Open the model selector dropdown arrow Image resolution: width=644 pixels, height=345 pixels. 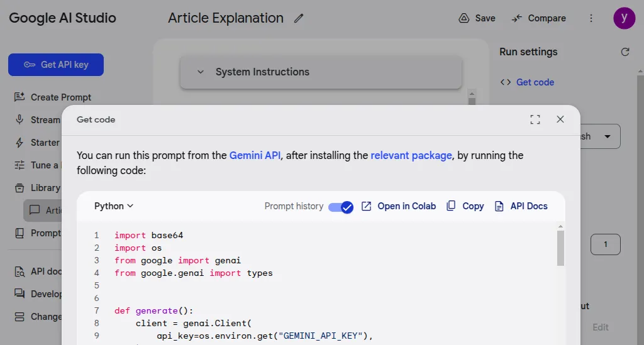(607, 136)
